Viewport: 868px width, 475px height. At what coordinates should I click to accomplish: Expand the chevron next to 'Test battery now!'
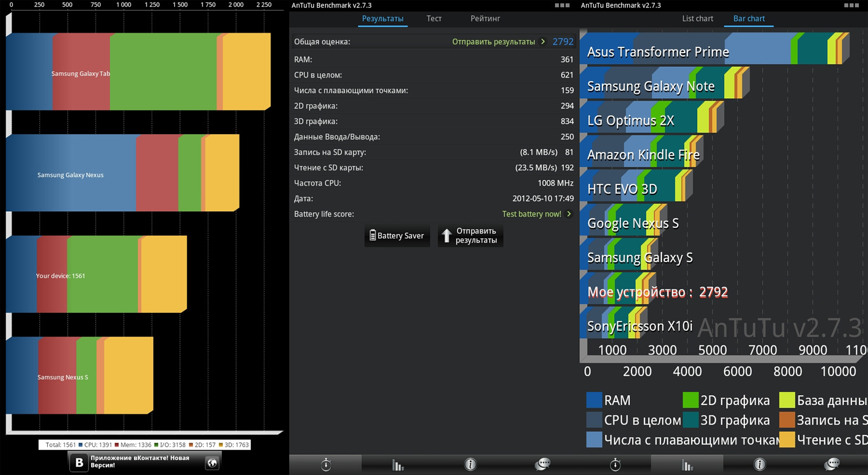click(569, 214)
